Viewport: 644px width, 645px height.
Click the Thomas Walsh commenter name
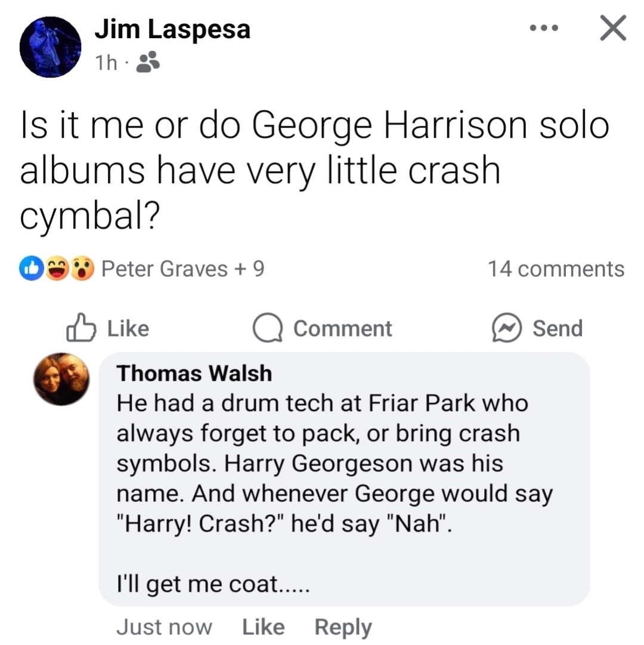pos(194,374)
